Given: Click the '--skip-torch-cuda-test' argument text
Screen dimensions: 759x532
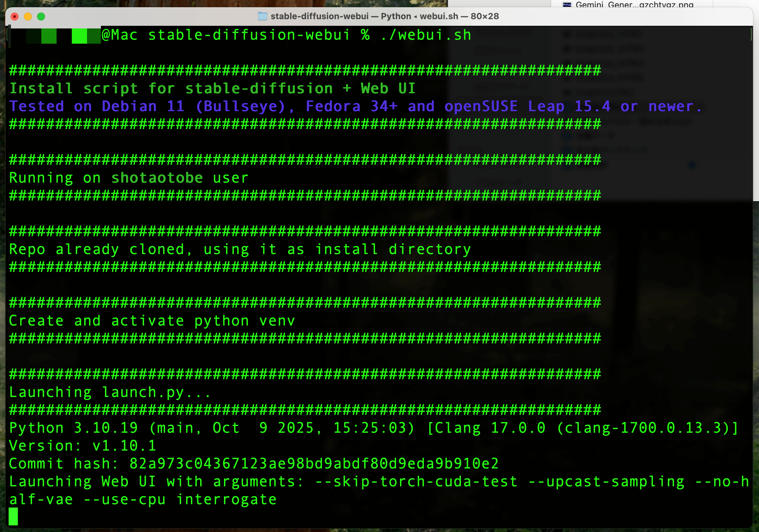Looking at the screenshot, I should tap(416, 482).
